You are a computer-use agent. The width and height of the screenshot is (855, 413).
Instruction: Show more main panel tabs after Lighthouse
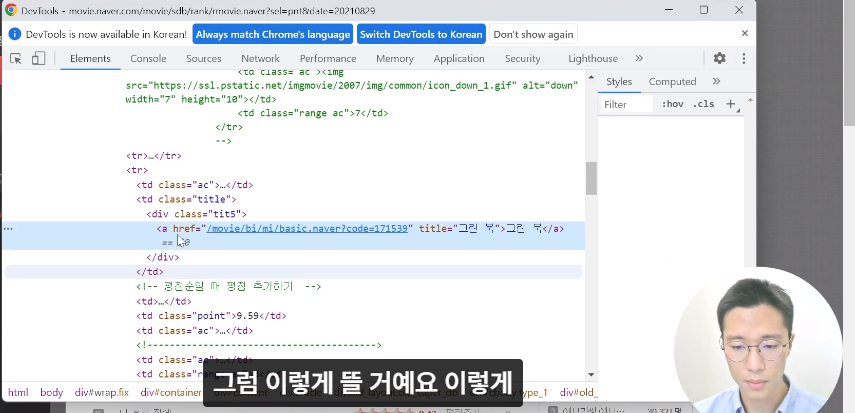639,58
